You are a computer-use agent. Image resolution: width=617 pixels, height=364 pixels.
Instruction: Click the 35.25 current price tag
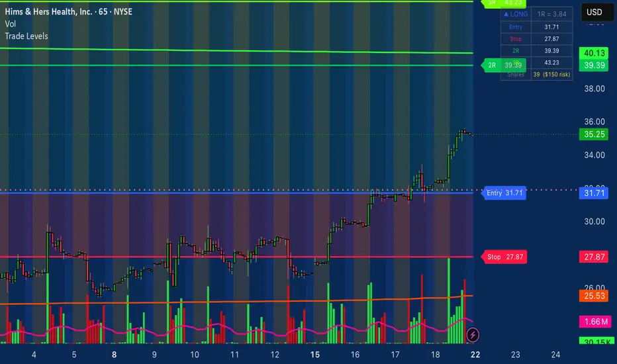coord(594,134)
